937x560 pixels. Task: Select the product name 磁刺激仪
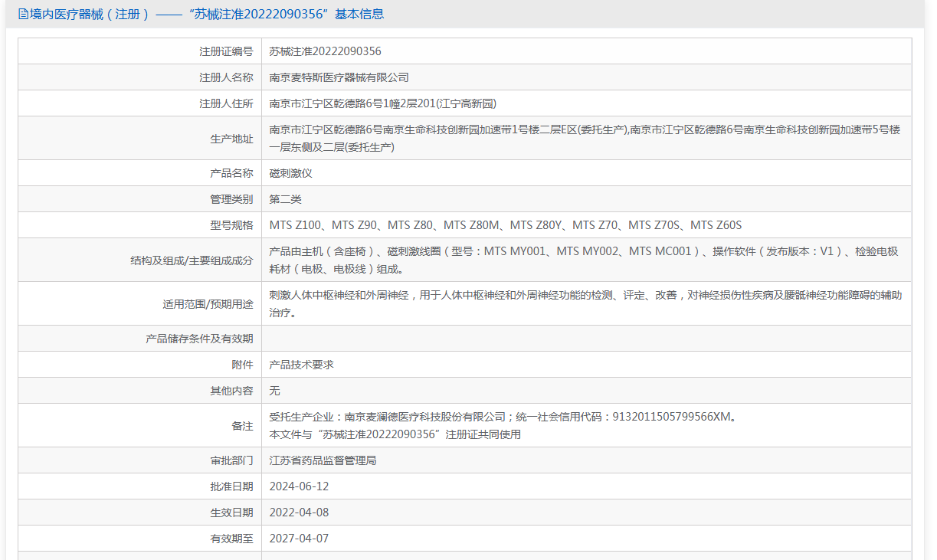[291, 173]
